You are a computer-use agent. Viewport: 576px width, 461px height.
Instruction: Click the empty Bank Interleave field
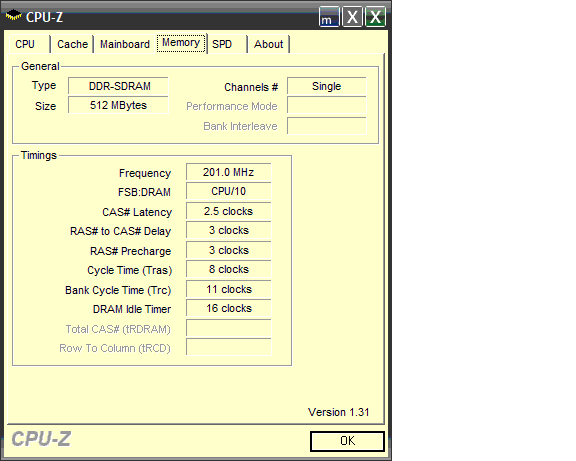coord(327,126)
